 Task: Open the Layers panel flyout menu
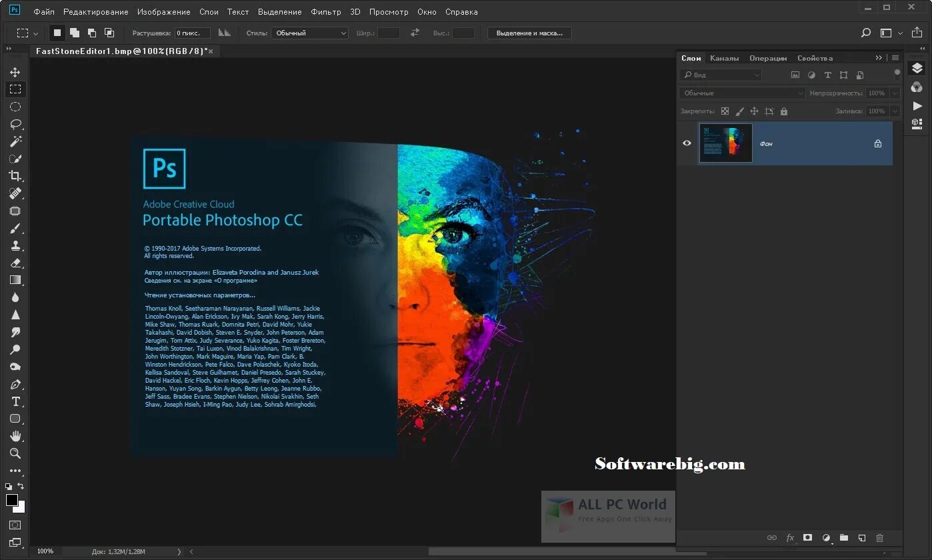pos(895,58)
